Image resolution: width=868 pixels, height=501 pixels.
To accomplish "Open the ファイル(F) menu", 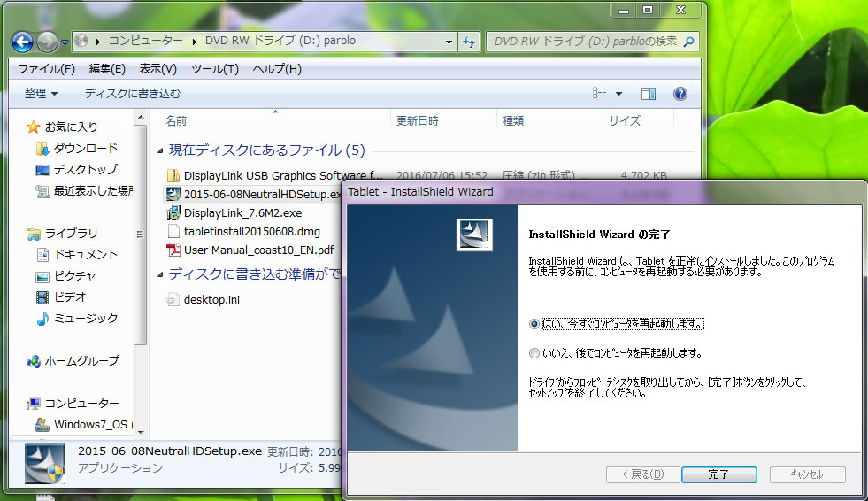I will tap(46, 69).
